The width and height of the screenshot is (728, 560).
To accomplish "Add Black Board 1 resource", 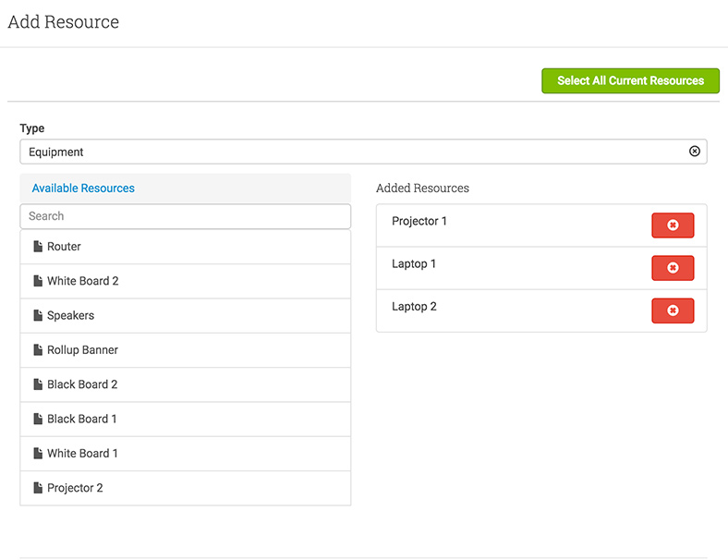I will [x=186, y=419].
